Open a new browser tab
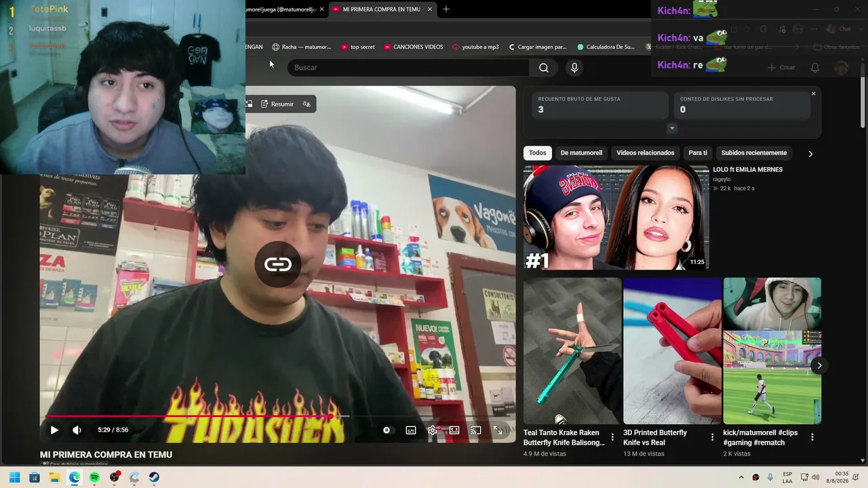Image resolution: width=868 pixels, height=488 pixels. click(x=446, y=9)
